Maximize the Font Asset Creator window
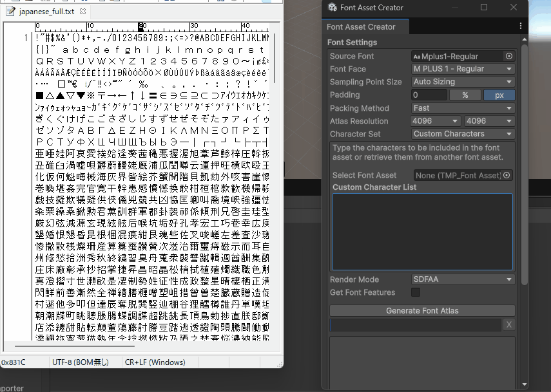 484,8
